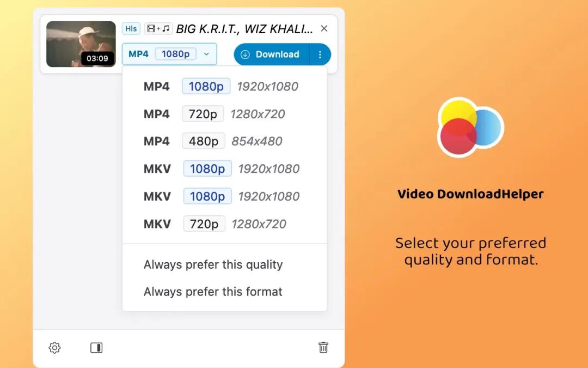Click the Video DownloadHelper circles logo
The height and width of the screenshot is (368, 588).
point(470,127)
